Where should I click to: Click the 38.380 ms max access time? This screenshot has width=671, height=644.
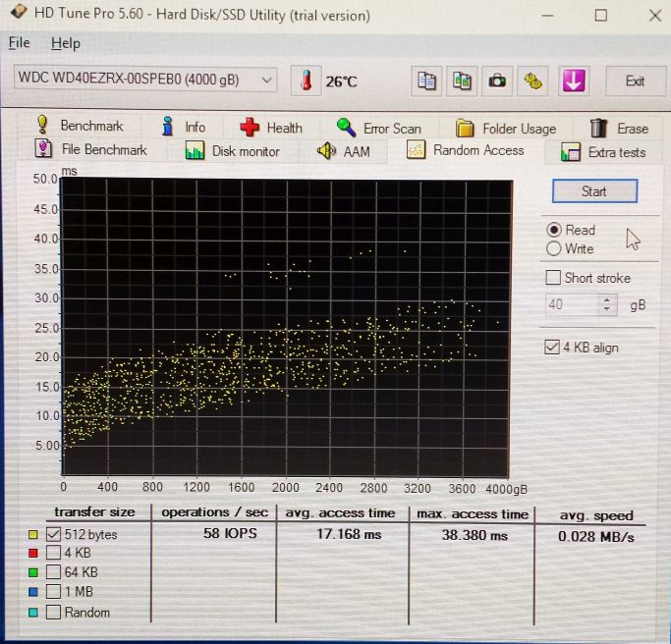(x=475, y=535)
